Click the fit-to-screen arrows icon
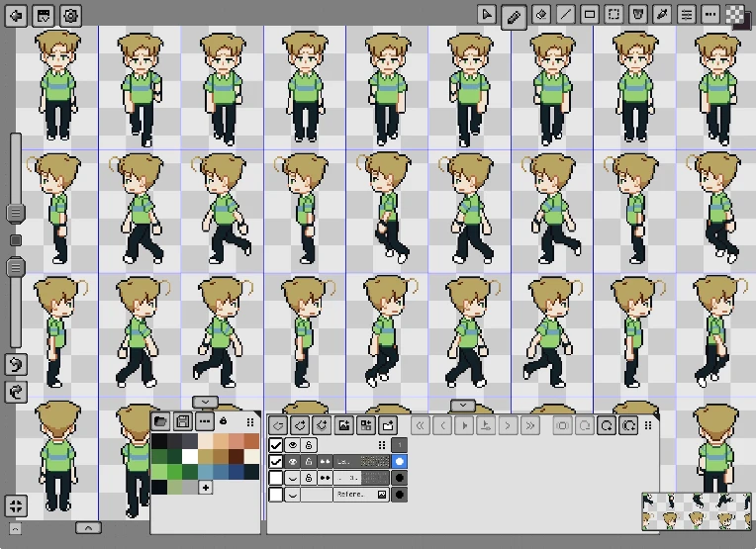This screenshot has height=549, width=756. [16, 505]
